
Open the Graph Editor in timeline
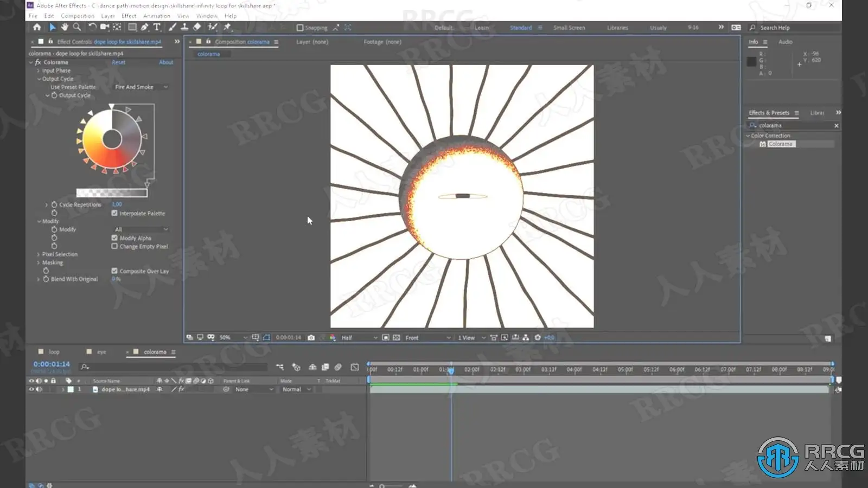pos(355,367)
